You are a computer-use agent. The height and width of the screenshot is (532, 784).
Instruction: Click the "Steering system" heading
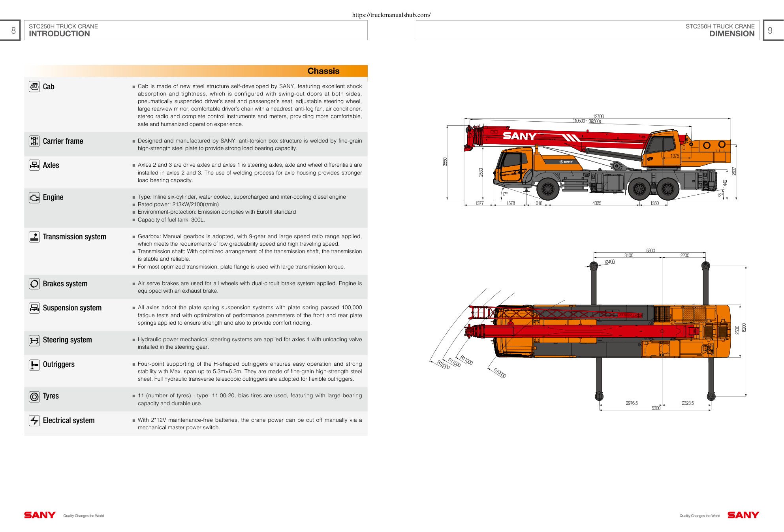[x=68, y=340]
